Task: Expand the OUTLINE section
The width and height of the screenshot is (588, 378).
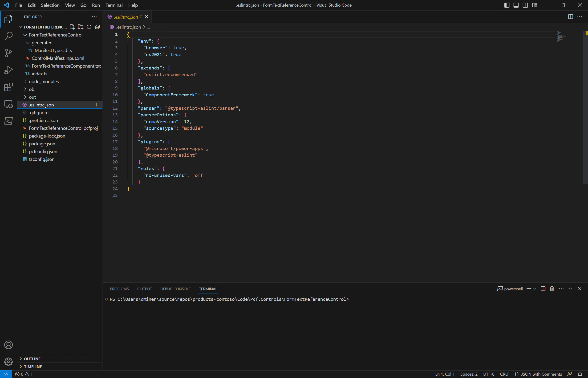Action: [32, 359]
